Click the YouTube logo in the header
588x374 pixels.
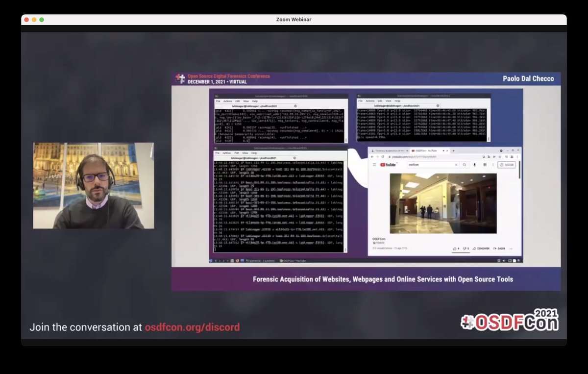coord(388,164)
